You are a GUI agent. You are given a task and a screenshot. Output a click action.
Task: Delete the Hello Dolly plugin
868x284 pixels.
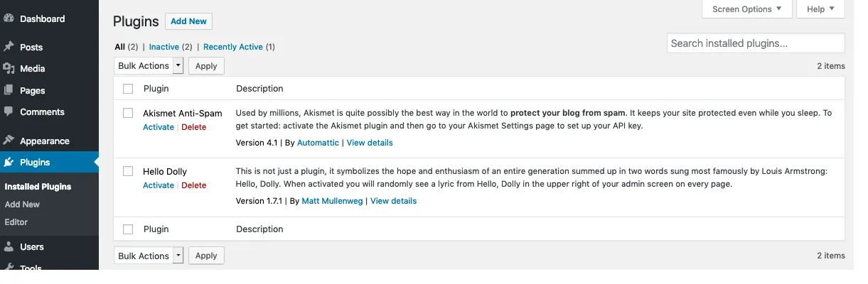click(194, 185)
